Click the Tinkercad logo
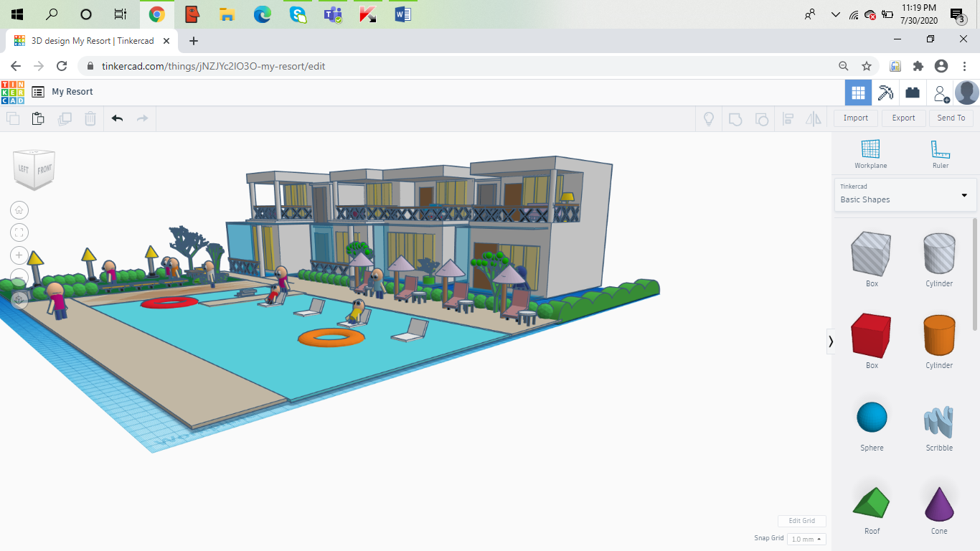 (12, 92)
